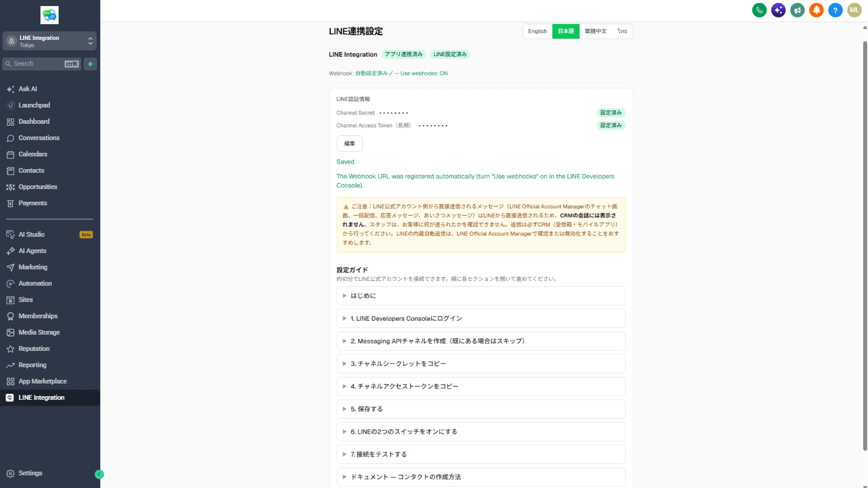The height and width of the screenshot is (488, 868).
Task: Open the ML user avatar
Action: pos(854,10)
